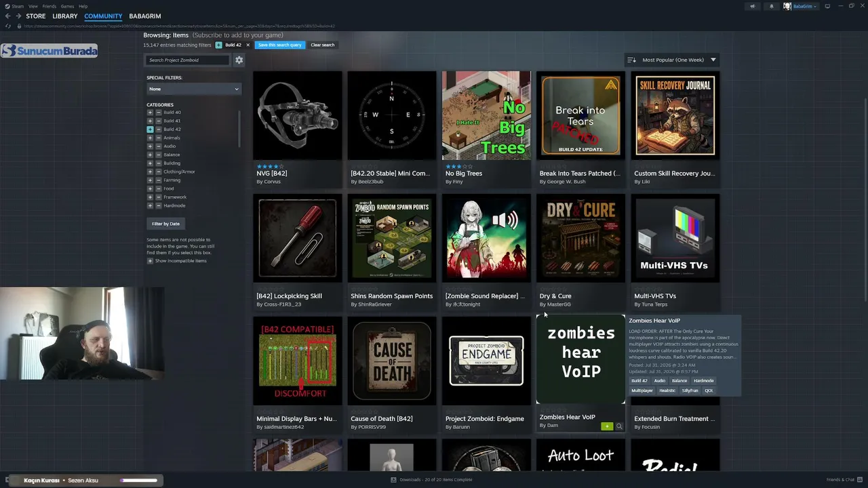This screenshot has height=488, width=868.
Task: Click in the Search Project Zomboid field
Action: click(189, 60)
